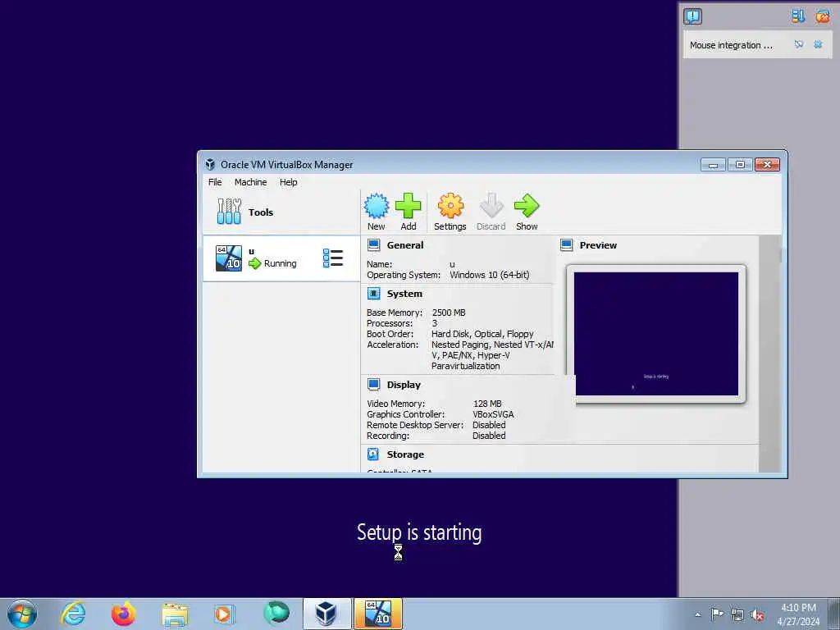Click the Preview panel monitor icon
Image resolution: width=840 pixels, height=630 pixels.
point(566,245)
